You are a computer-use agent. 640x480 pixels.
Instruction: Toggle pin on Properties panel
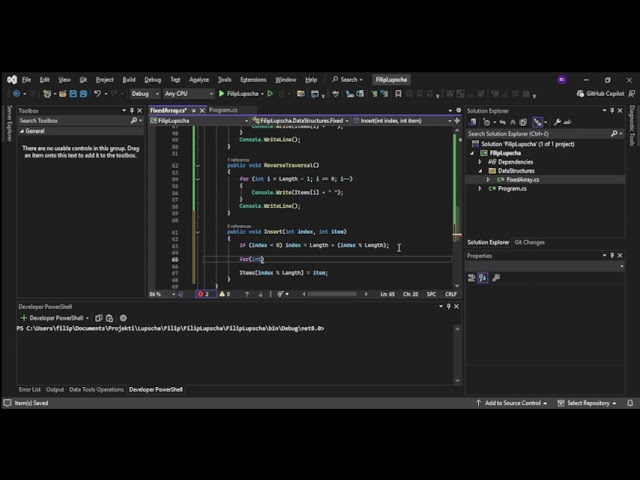click(x=612, y=256)
